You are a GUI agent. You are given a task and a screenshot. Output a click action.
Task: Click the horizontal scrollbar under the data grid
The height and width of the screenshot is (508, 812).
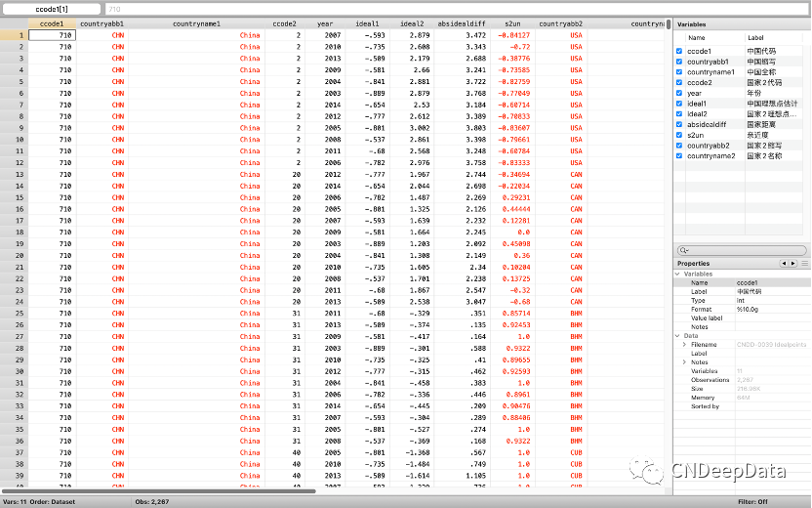(x=158, y=490)
